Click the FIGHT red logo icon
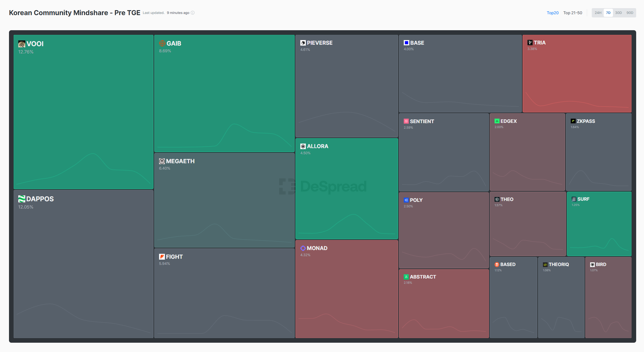The image size is (644, 352). (162, 257)
